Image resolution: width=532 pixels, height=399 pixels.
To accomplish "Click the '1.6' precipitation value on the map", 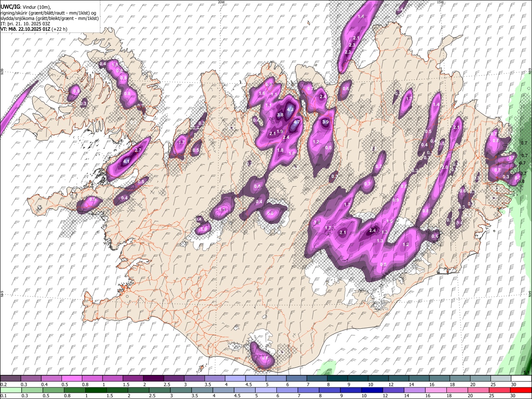I will click(262, 94).
